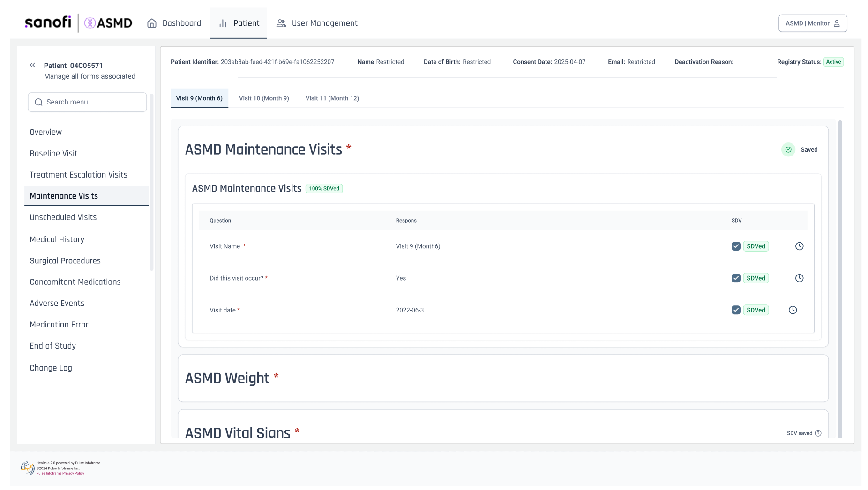Click the 2022-06-3 visit date value

pyautogui.click(x=410, y=310)
